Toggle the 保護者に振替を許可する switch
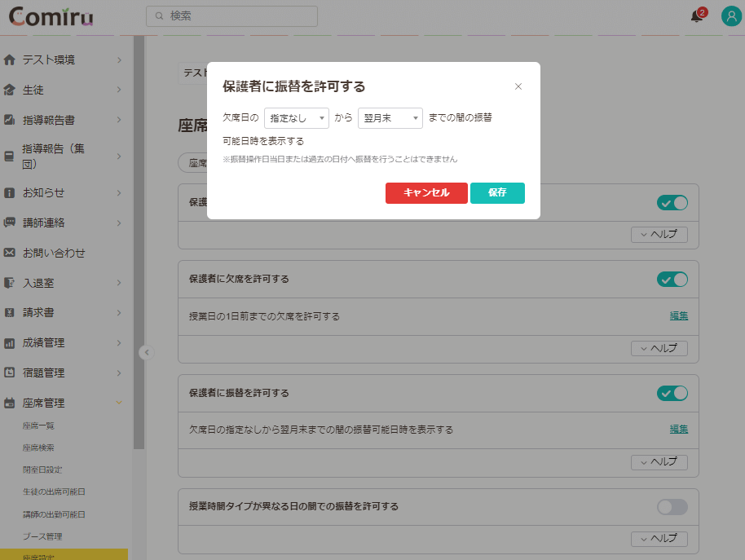 pyautogui.click(x=672, y=393)
